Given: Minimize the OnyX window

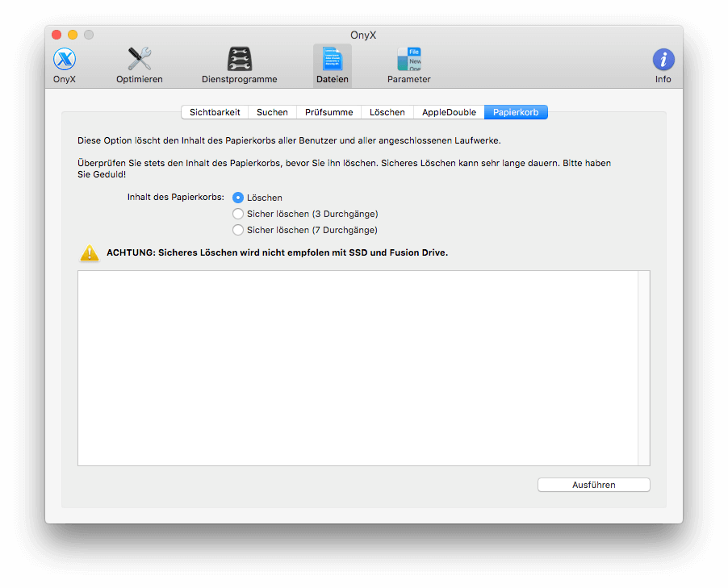Looking at the screenshot, I should (x=73, y=35).
